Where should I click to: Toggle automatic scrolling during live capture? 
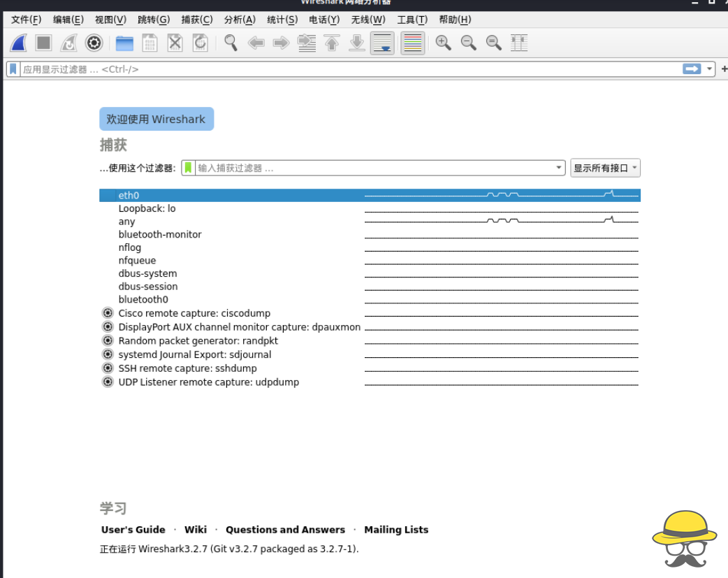(382, 43)
